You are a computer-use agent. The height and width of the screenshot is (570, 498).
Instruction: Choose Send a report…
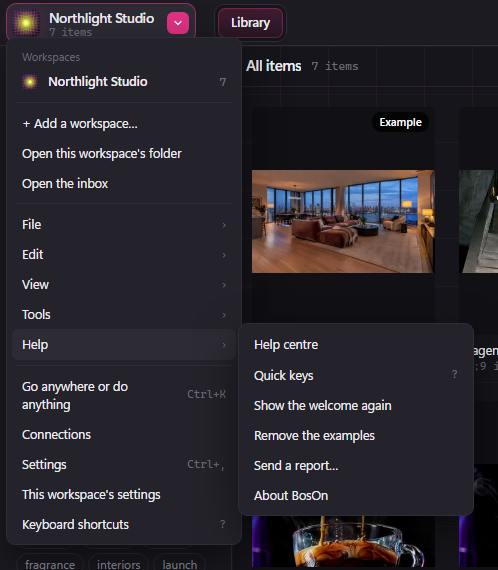click(x=356, y=466)
